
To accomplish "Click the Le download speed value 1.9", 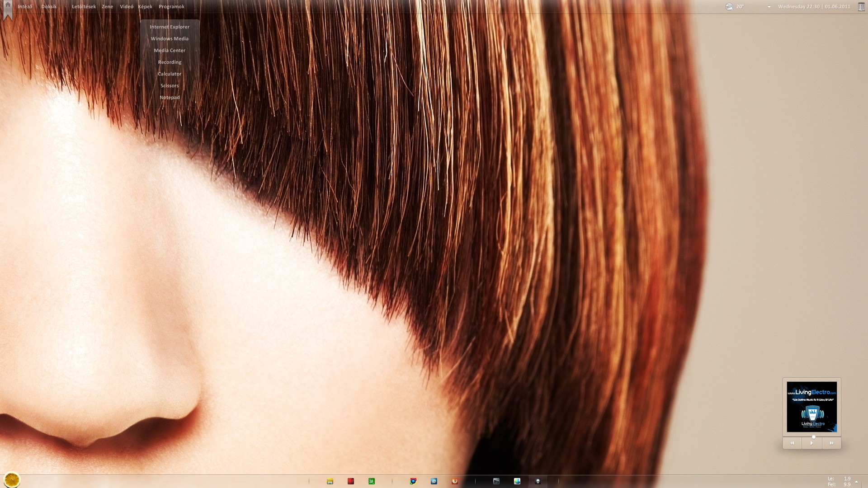I will click(x=847, y=479).
